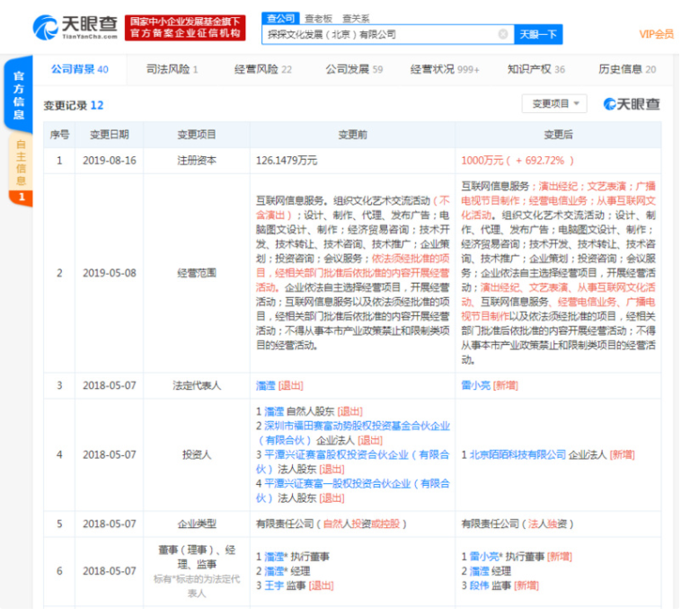
Task: Click the company name search input field
Action: (377, 35)
